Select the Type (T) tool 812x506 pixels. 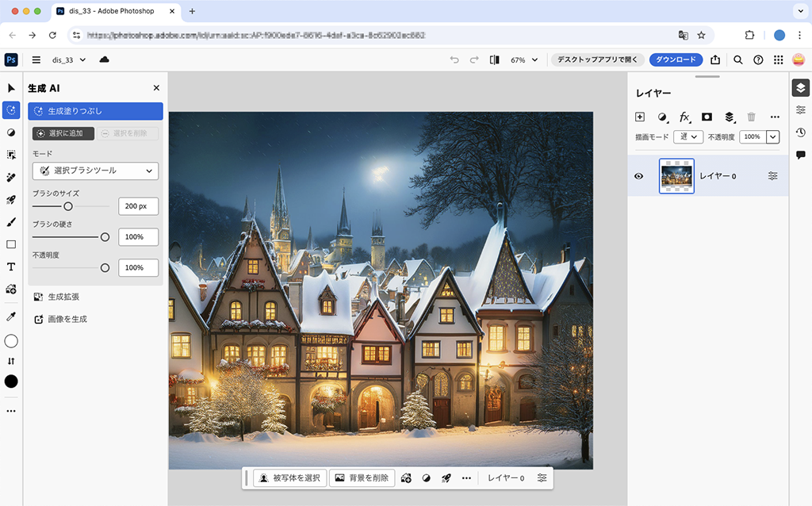(11, 266)
